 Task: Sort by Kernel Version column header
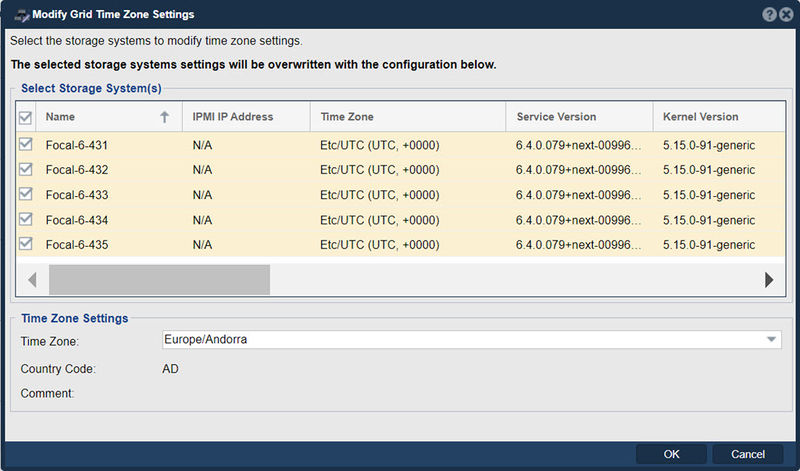pyautogui.click(x=718, y=117)
